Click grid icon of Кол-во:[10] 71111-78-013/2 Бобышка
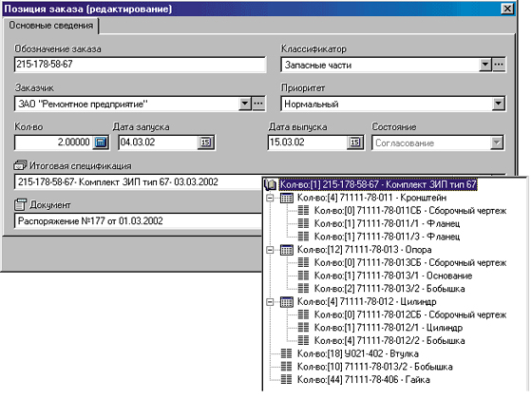 pos(286,367)
